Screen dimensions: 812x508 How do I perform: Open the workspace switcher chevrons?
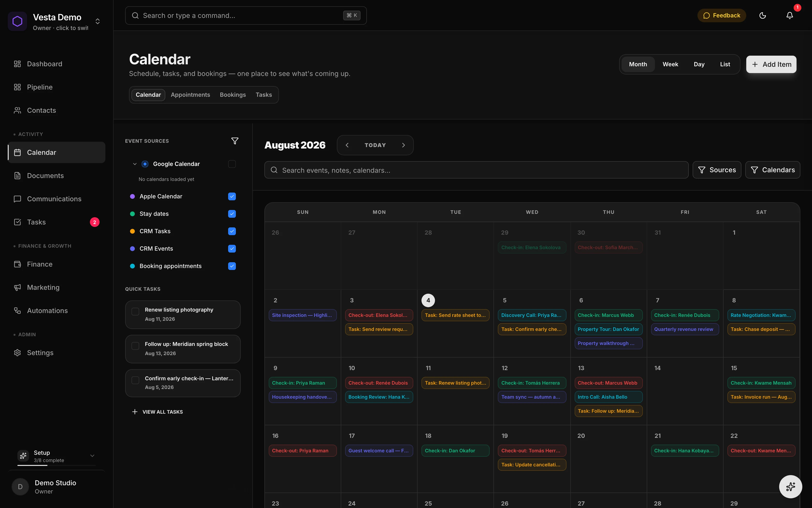[98, 21]
